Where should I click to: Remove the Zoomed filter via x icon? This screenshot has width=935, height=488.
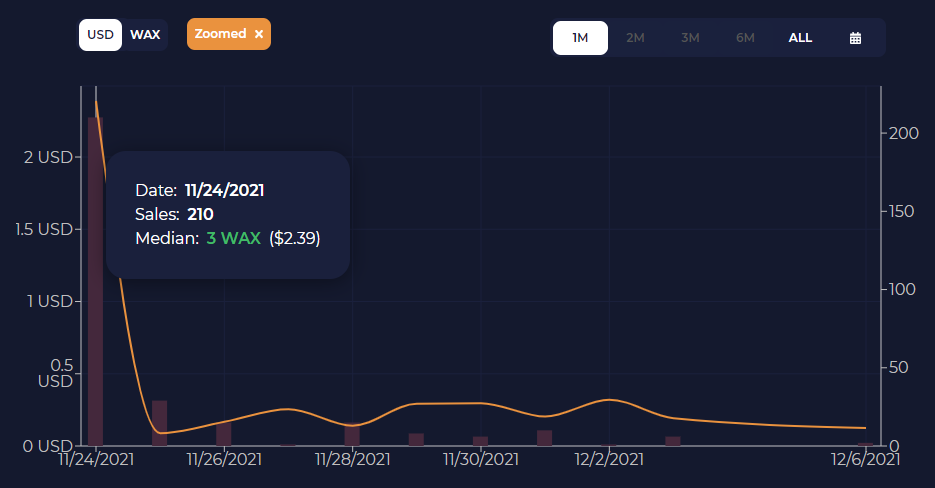259,34
